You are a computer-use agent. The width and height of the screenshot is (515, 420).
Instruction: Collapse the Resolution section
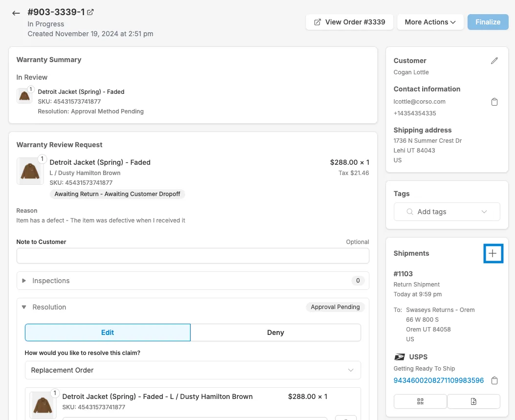click(x=49, y=307)
